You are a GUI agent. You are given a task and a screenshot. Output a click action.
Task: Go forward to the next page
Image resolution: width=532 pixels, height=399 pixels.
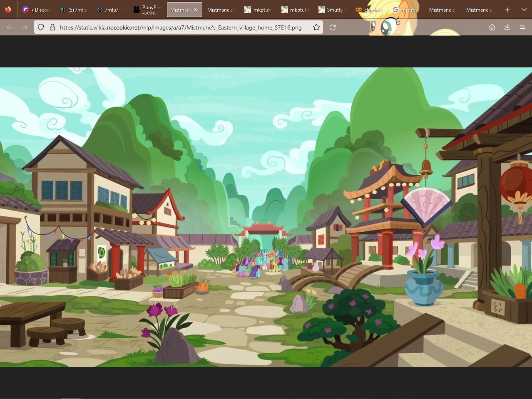coord(25,27)
